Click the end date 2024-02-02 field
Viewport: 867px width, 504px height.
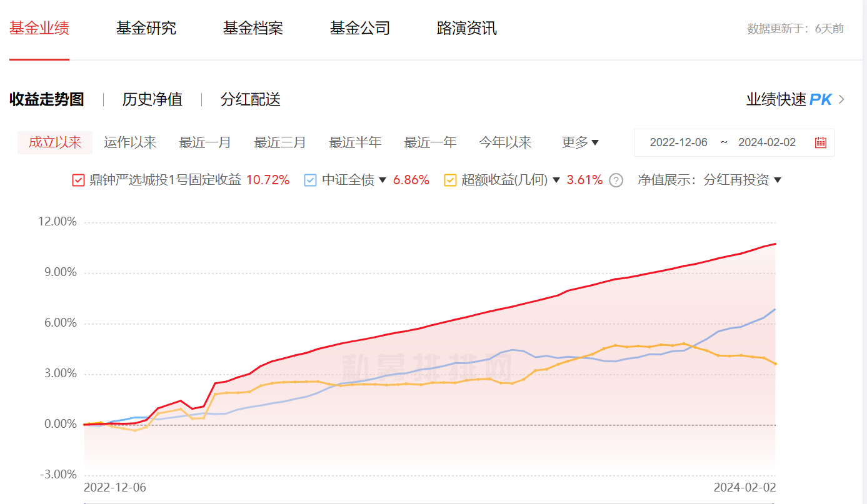click(767, 142)
